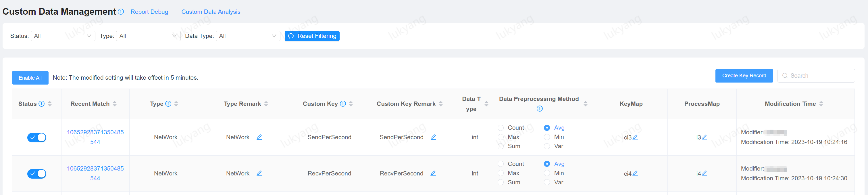Viewport: 868px width, 195px height.
Task: Sort table by Recent Match column
Action: pos(115,104)
